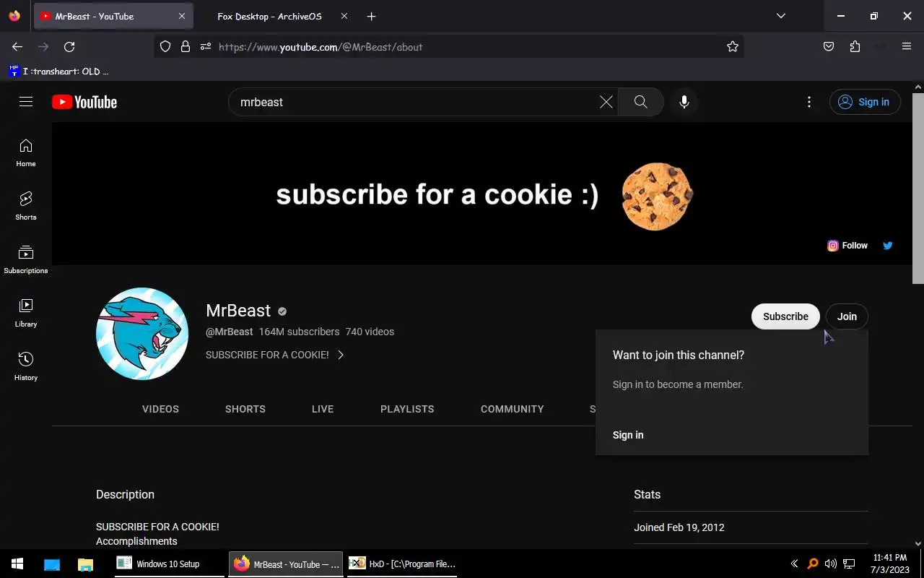Click the Join button

point(847,316)
